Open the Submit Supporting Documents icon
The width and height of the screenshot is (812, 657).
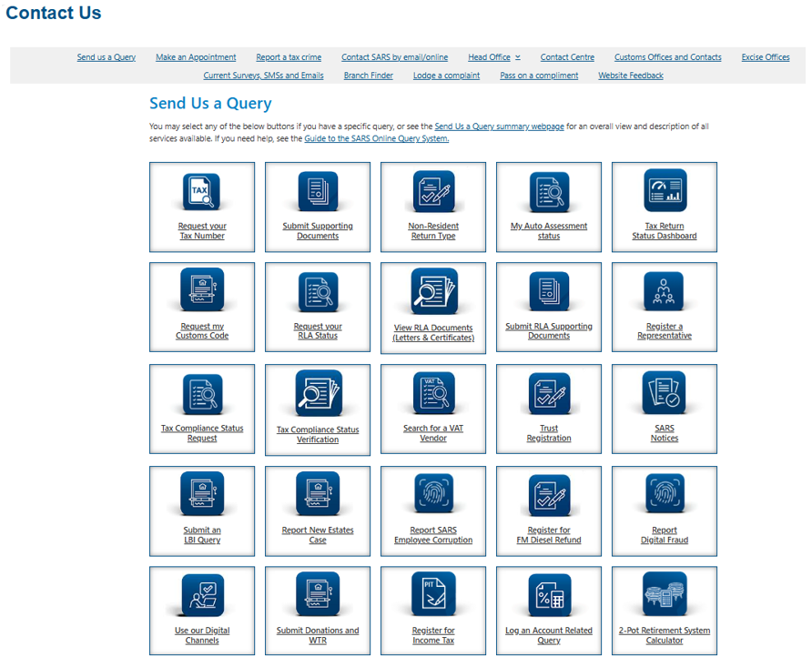coord(318,191)
